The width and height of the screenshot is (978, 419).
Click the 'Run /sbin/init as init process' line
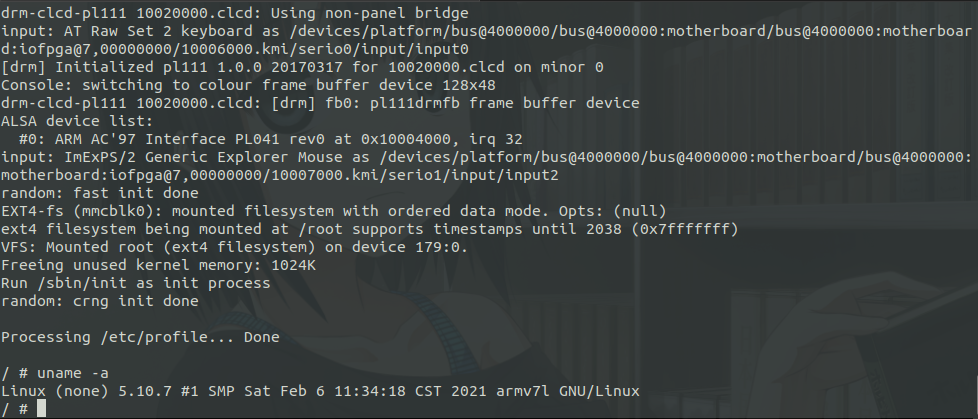[x=136, y=283]
